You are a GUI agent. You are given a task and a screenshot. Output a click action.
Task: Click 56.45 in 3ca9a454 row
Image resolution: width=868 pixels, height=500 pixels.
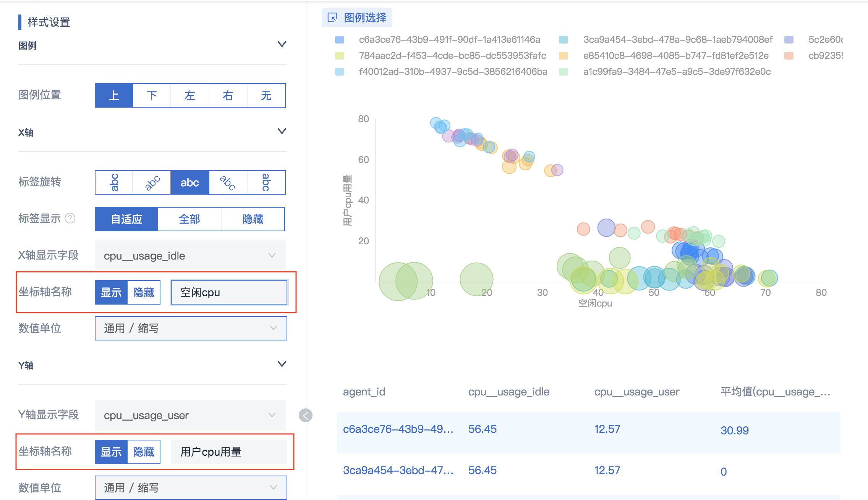(483, 470)
